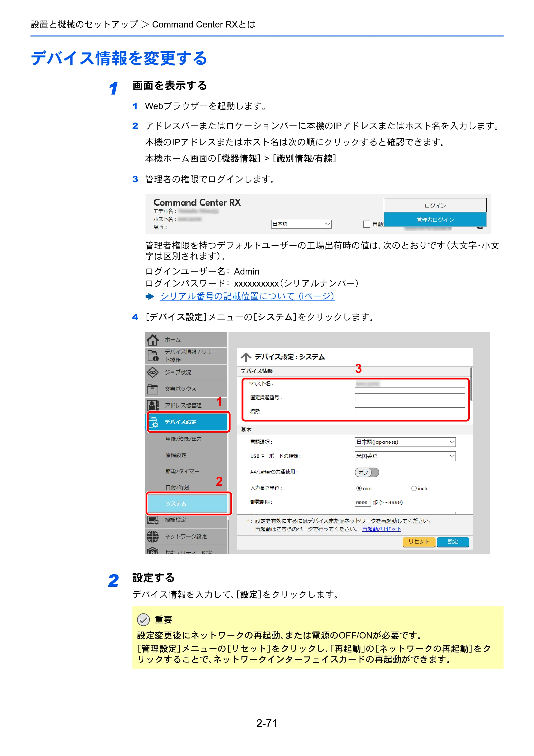Click the settings panel vertical scrollbar
The height and width of the screenshot is (756, 534).
(x=471, y=384)
